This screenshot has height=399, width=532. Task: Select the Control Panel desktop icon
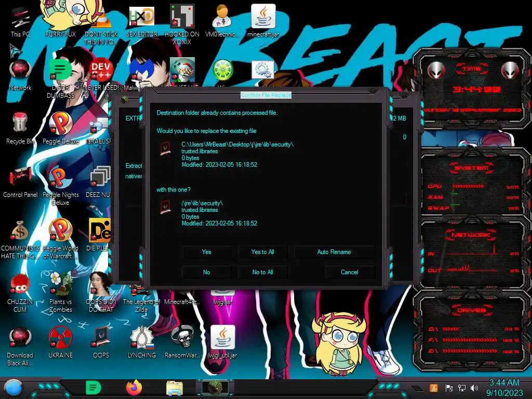(x=20, y=182)
